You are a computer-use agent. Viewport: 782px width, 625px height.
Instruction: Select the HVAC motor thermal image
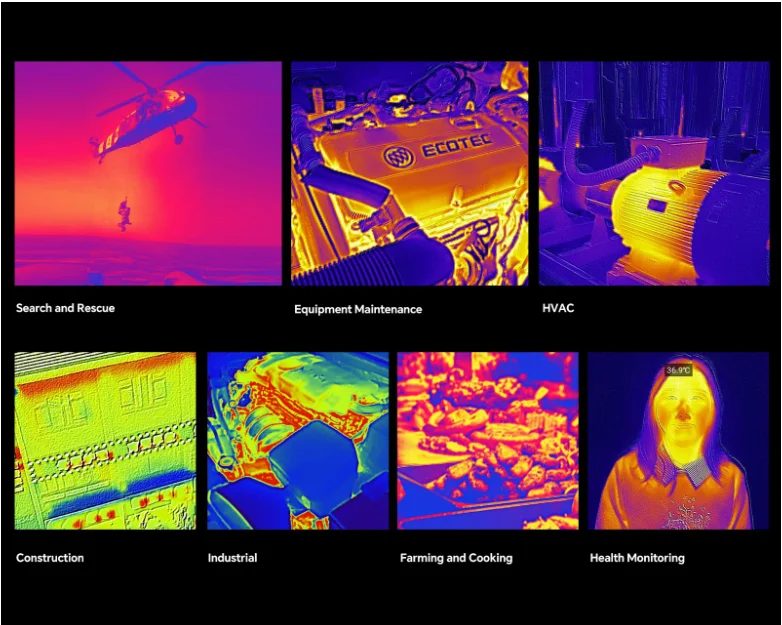(654, 174)
